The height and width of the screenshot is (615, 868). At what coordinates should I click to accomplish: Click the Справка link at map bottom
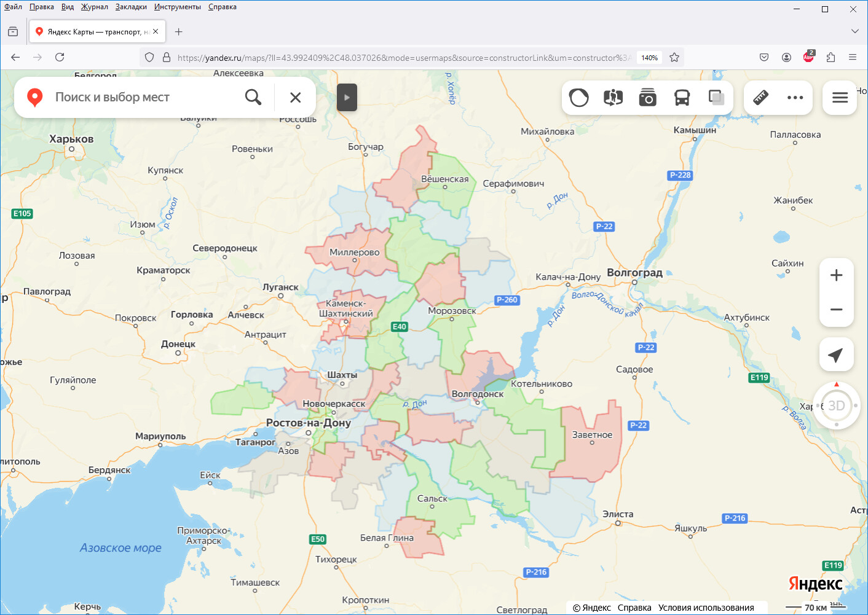click(x=634, y=608)
